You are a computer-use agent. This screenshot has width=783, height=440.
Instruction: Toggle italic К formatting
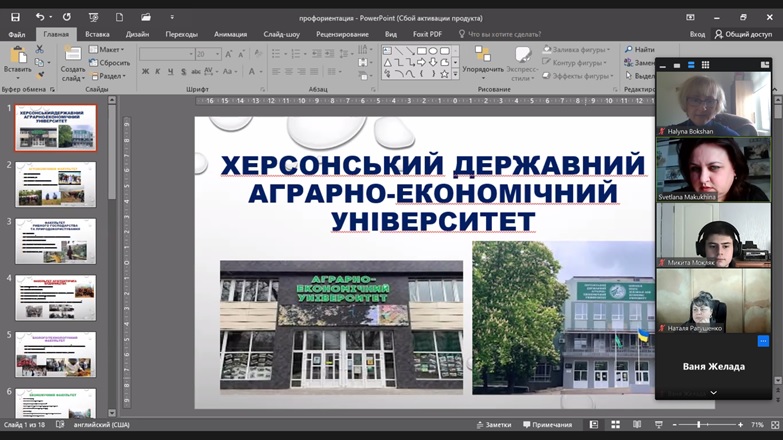click(158, 71)
